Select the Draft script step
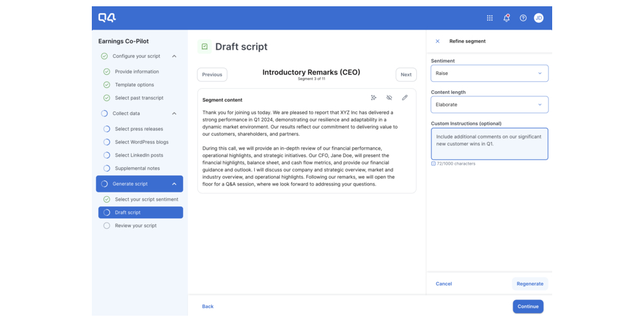Screen dimensions: 644x322 tap(140, 213)
